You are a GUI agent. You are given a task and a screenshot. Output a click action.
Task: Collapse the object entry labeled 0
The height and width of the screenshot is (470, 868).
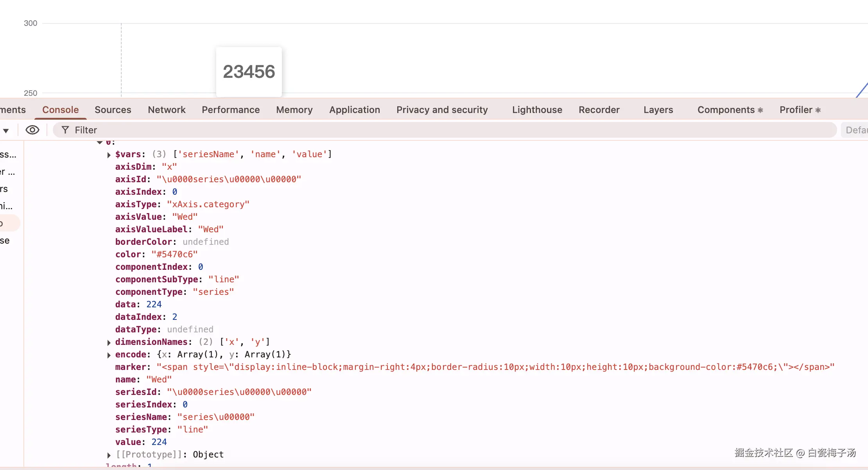100,142
